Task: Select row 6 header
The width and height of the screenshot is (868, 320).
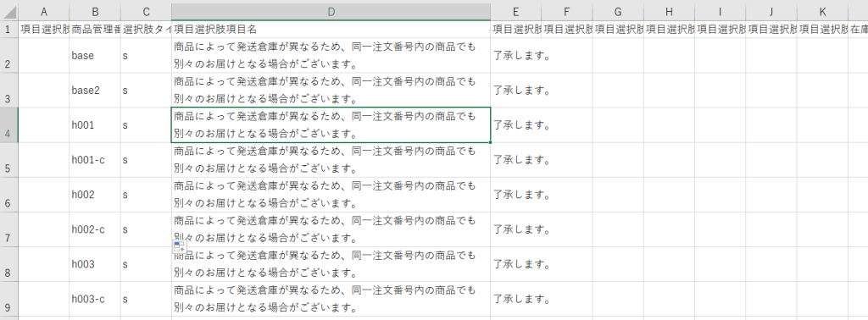Action: 8,195
